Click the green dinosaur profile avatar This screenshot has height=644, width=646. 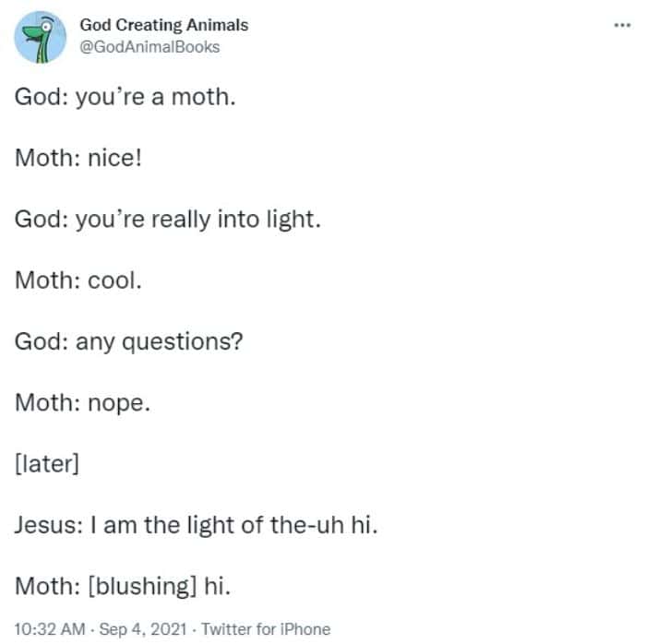40,37
